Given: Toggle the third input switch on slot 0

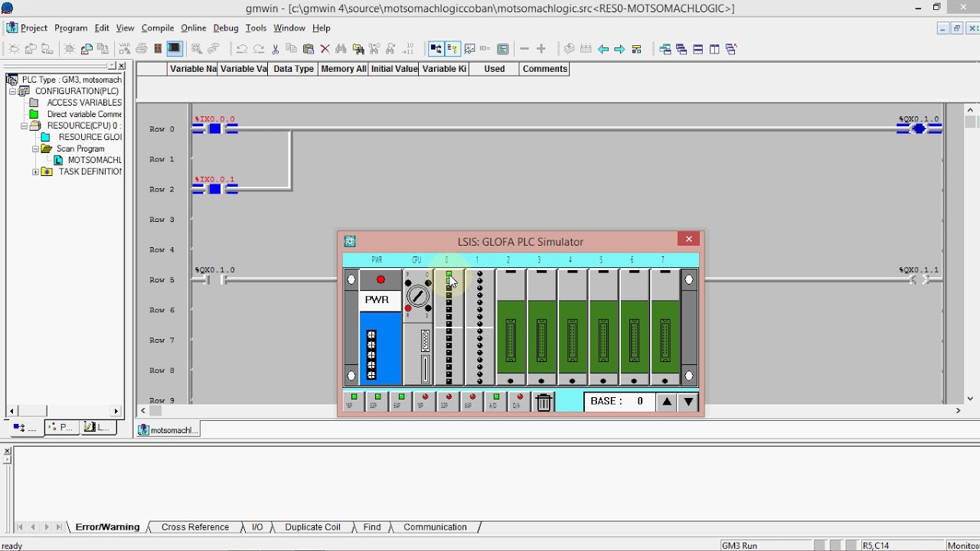Looking at the screenshot, I should 449,289.
